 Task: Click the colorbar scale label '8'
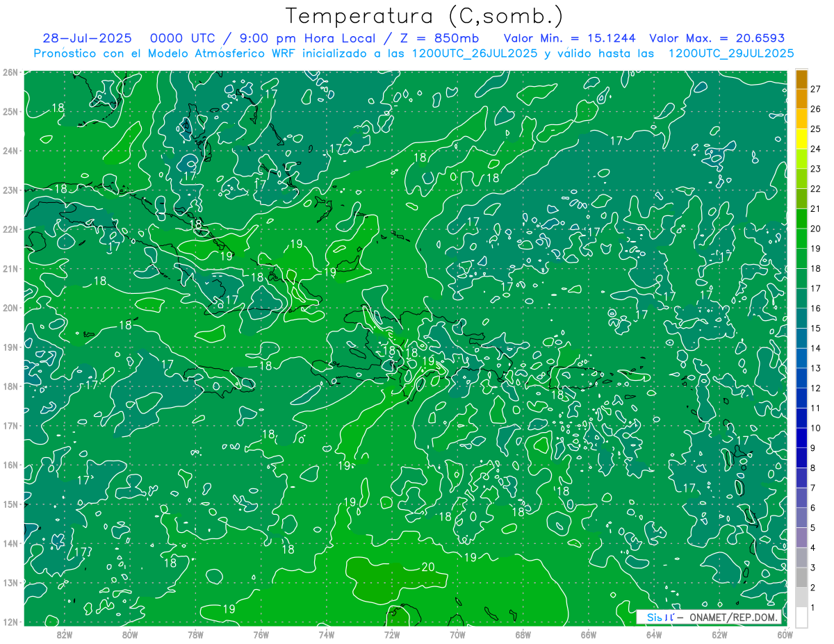[812, 468]
